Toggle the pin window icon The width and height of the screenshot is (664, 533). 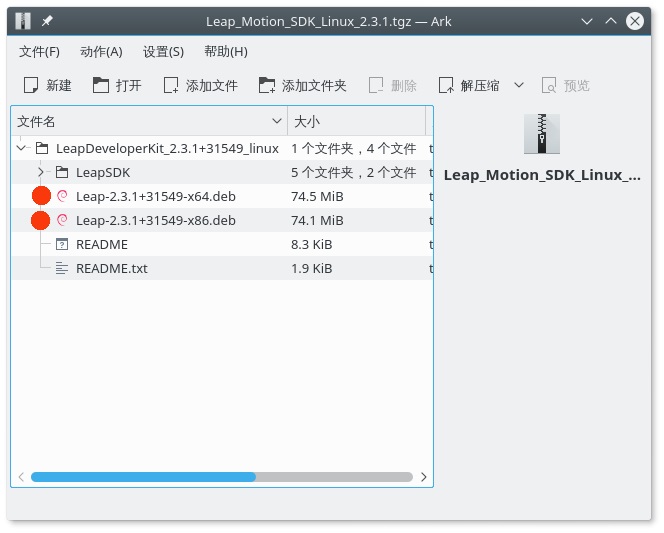[x=47, y=21]
